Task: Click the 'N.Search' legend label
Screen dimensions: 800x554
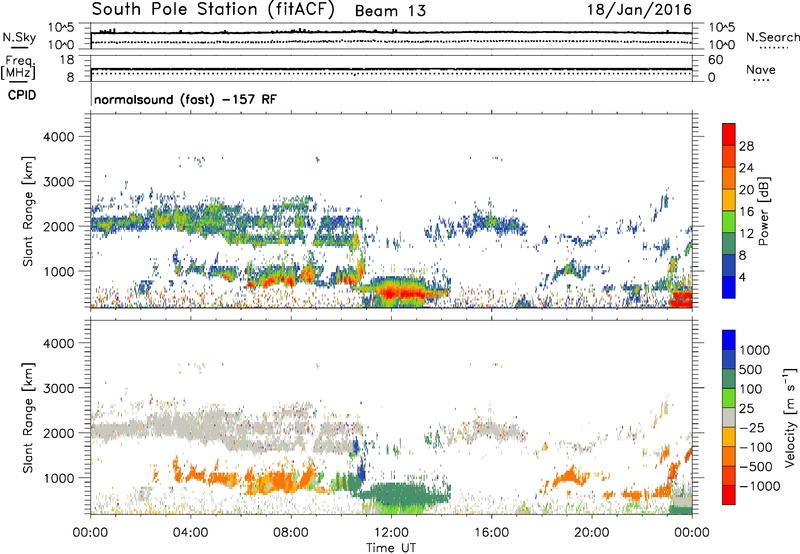Action: (x=772, y=37)
